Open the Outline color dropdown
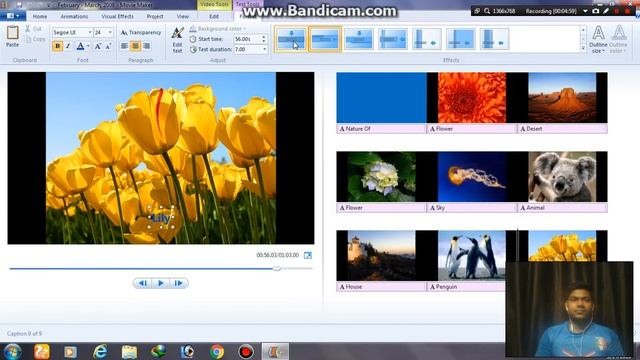This screenshot has width=640, height=360. 618,40
